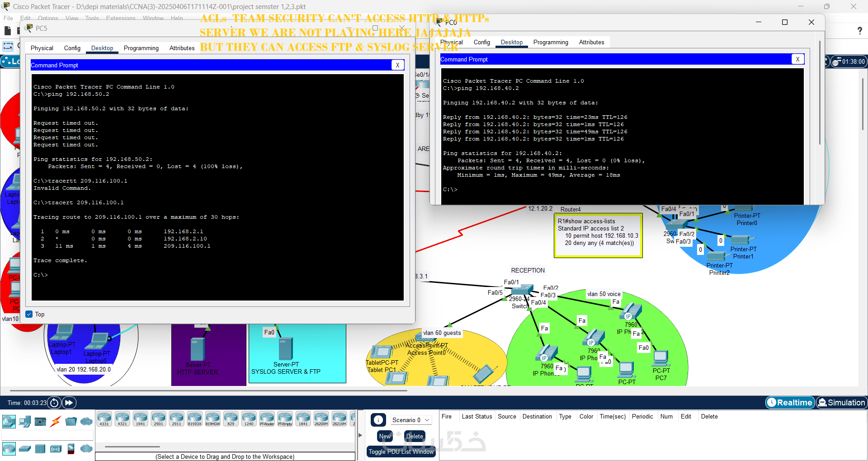Pick the 1941 router model
This screenshot has height=461, width=868.
(141, 419)
